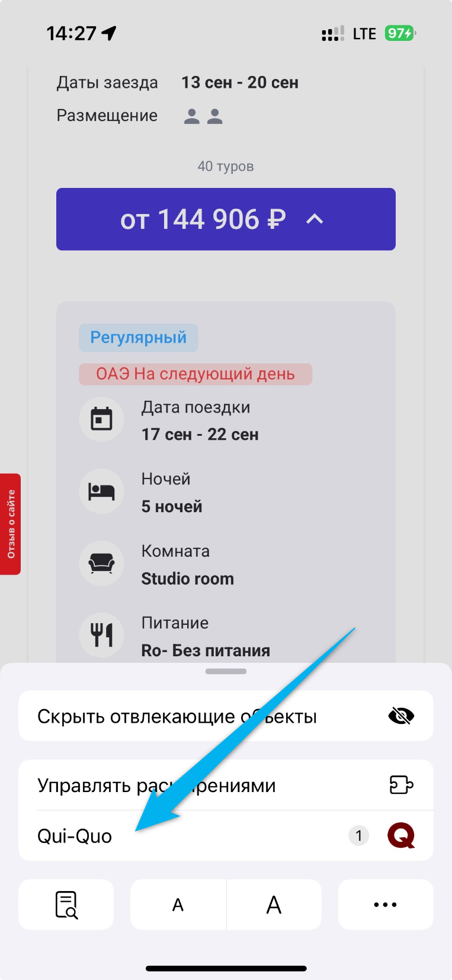Increase text size with large A
The width and height of the screenshot is (452, 980).
click(274, 905)
